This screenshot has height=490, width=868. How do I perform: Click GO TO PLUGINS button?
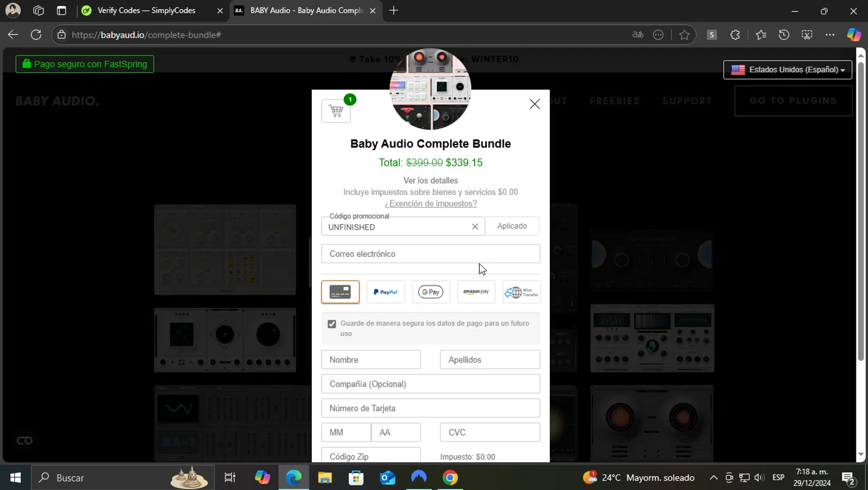pos(793,101)
